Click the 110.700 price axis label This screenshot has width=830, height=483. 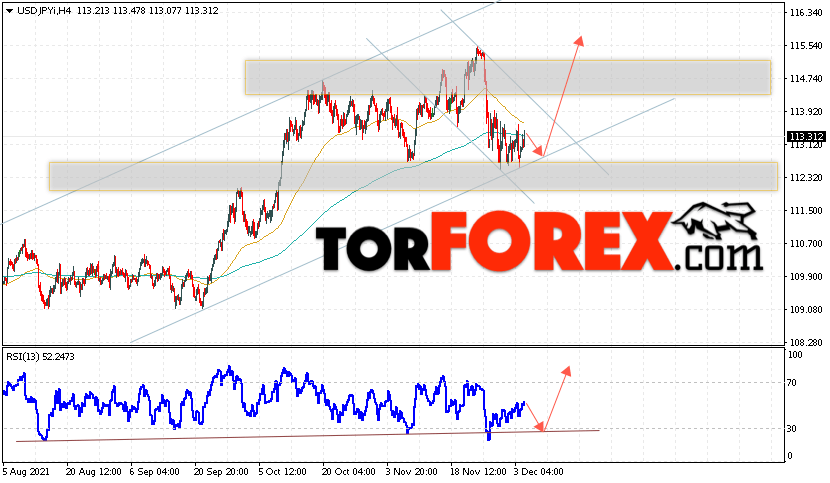(x=806, y=244)
